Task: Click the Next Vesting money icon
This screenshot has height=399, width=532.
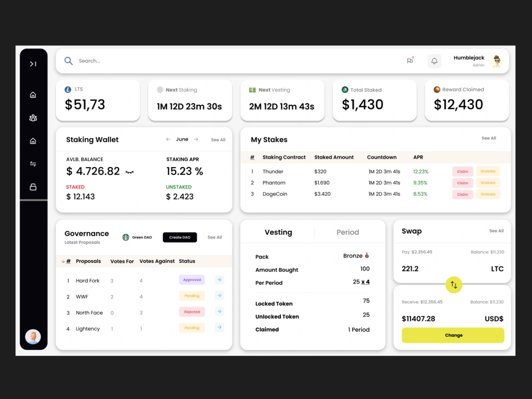Action: 252,90
